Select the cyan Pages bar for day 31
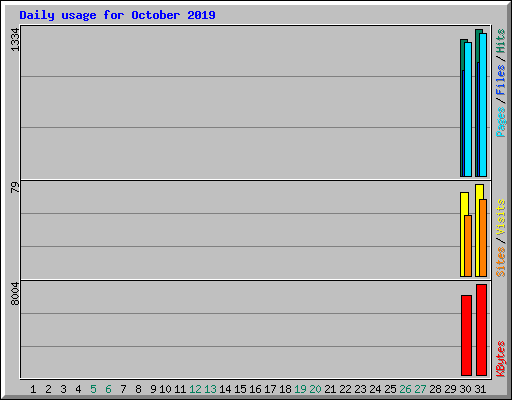 483,105
